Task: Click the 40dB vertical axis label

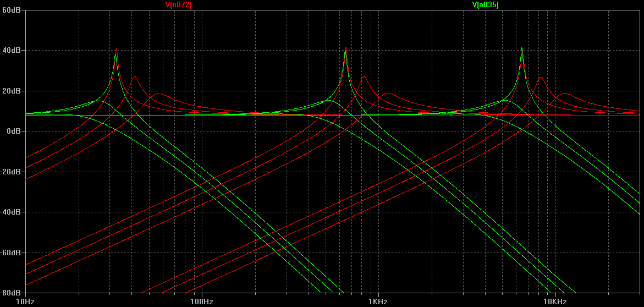Action: (11, 51)
